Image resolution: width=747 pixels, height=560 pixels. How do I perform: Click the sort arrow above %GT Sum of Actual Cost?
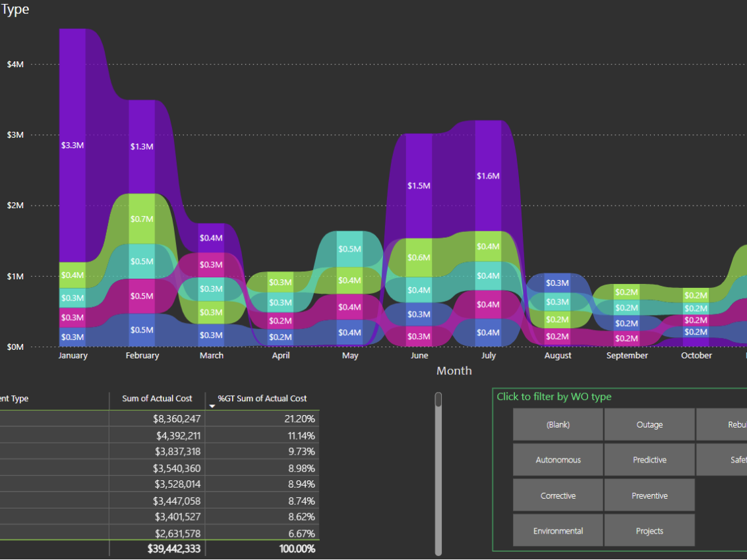click(x=212, y=406)
